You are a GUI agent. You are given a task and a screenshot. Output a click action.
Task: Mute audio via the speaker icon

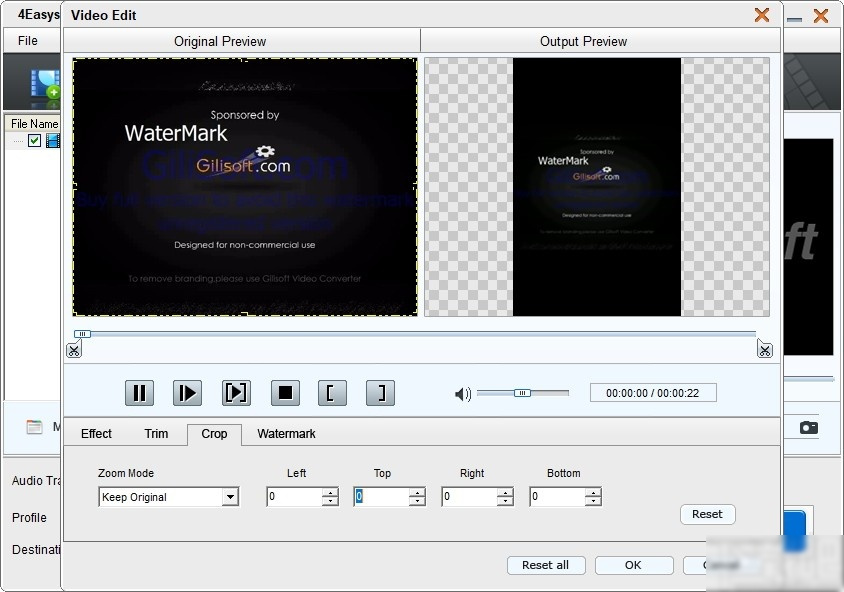pyautogui.click(x=462, y=394)
